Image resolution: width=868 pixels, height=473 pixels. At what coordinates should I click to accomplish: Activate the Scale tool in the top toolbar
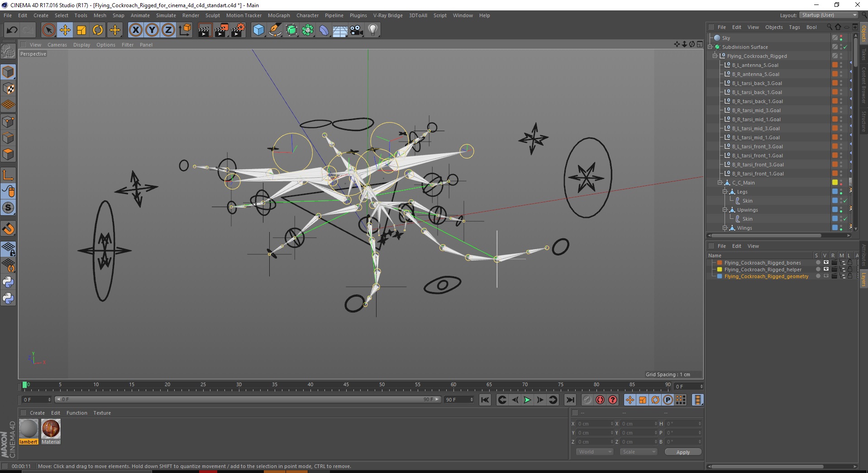tap(81, 30)
